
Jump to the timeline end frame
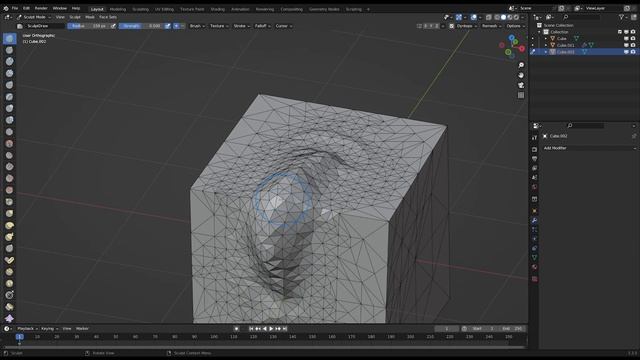coord(285,329)
